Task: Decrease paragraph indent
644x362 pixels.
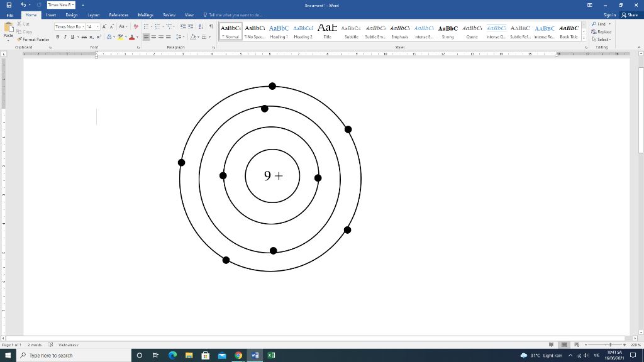Action: pyautogui.click(x=183, y=26)
